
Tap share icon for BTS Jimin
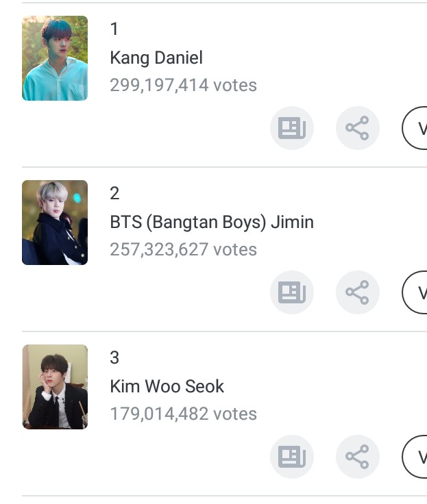pos(357,292)
